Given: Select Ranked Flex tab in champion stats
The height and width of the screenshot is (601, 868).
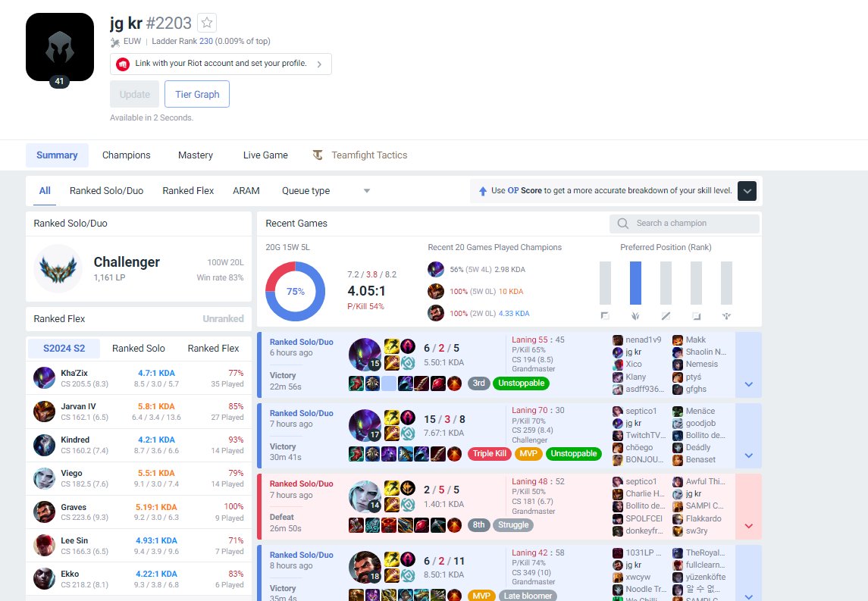Looking at the screenshot, I should coord(213,349).
